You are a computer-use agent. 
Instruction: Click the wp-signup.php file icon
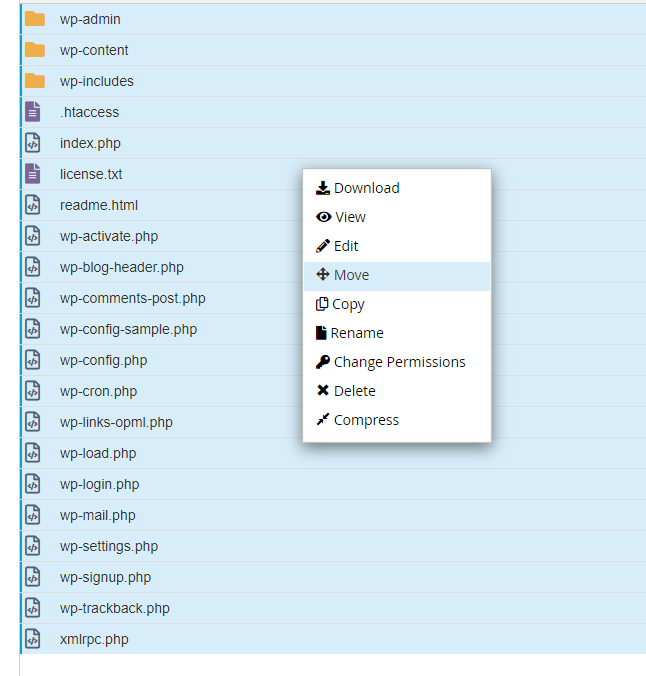point(32,577)
